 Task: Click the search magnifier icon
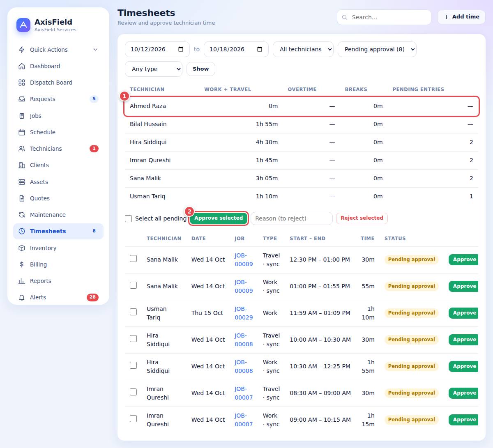(x=345, y=17)
